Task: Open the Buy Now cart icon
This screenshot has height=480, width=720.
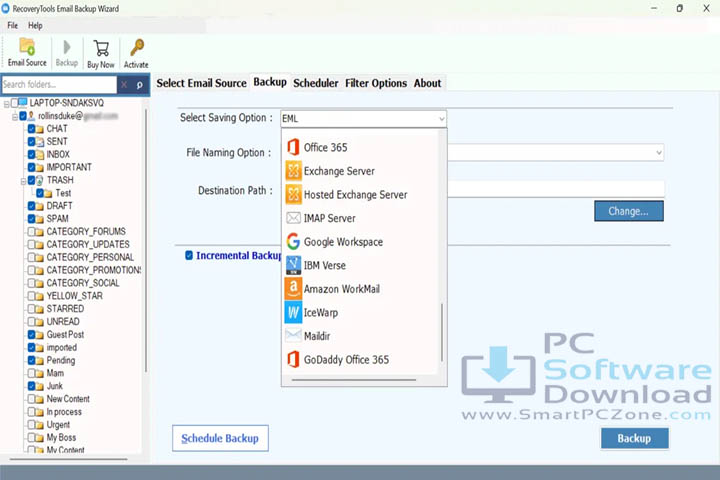Action: click(101, 48)
